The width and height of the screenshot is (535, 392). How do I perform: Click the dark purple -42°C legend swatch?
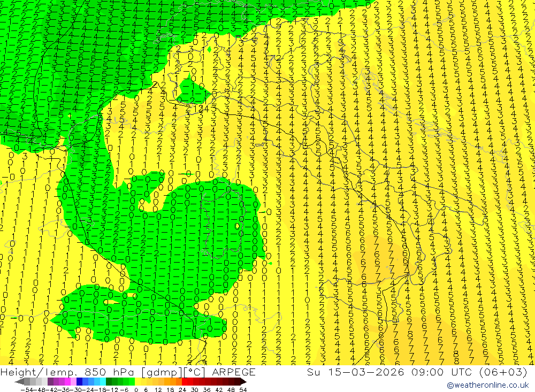click(x=50, y=382)
